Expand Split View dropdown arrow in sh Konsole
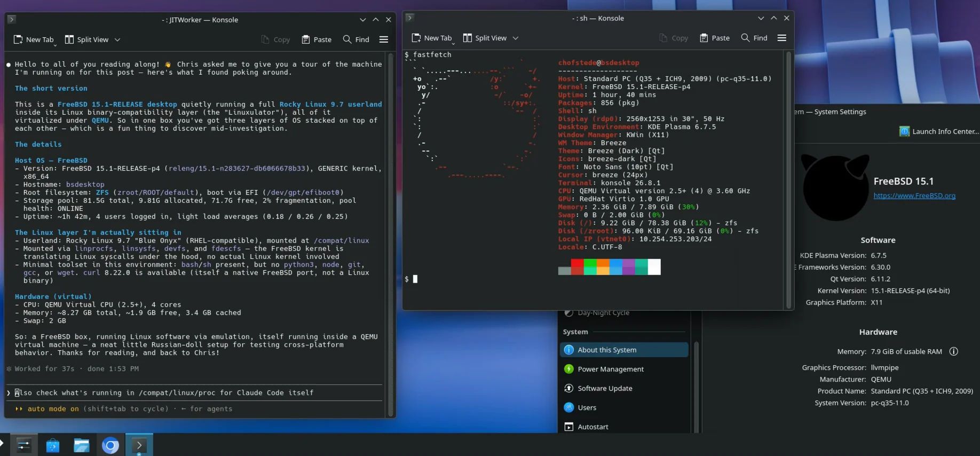 [516, 38]
